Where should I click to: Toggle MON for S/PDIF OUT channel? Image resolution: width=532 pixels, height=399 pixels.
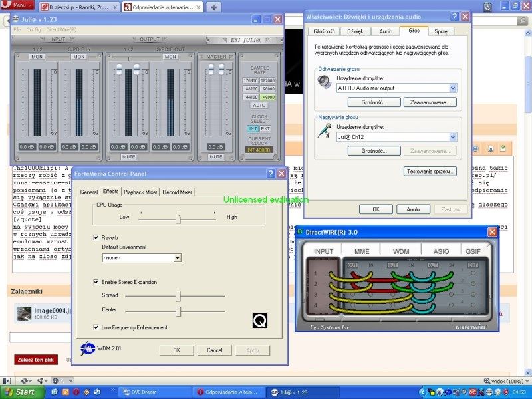pyautogui.click(x=170, y=57)
